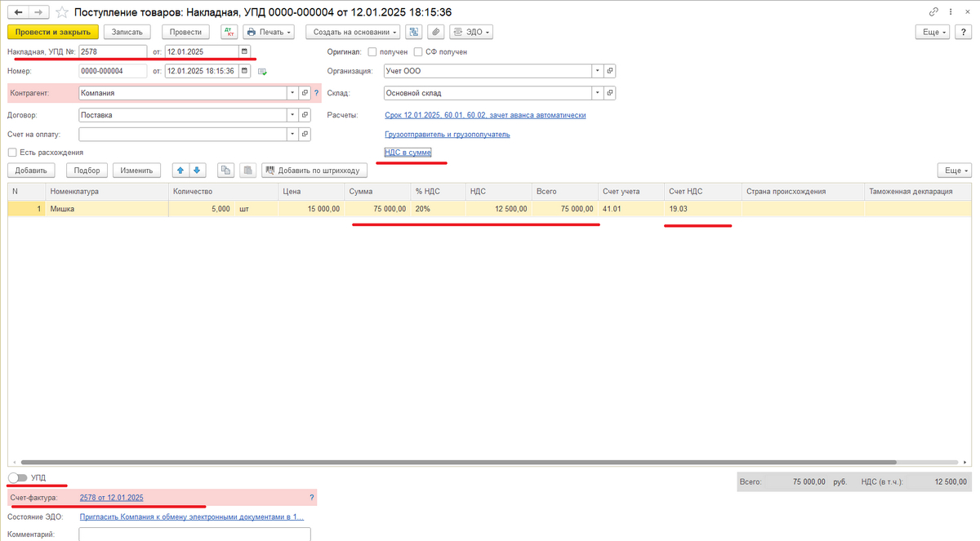The image size is (980, 541).
Task: Open the НДС в сумме link
Action: point(408,153)
